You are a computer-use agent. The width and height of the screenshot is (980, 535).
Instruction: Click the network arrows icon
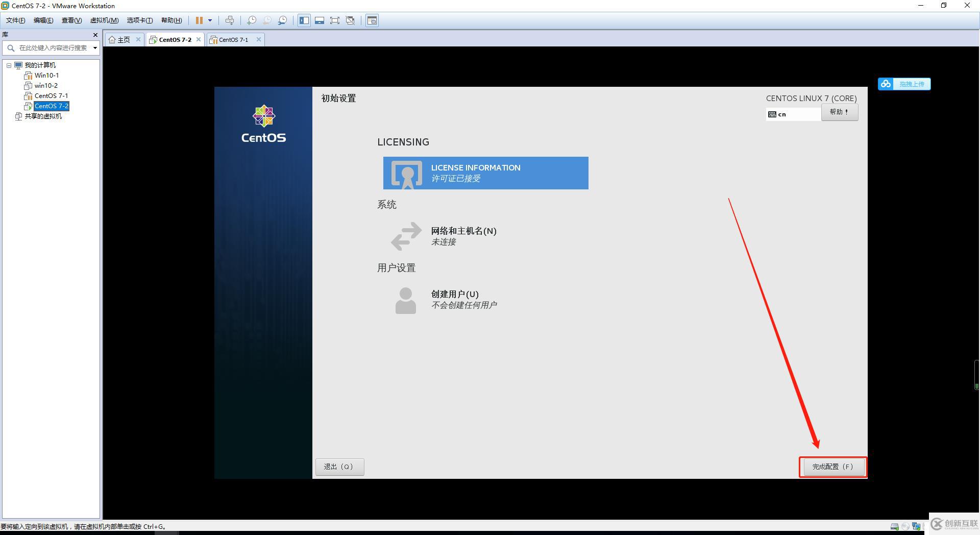click(x=406, y=236)
